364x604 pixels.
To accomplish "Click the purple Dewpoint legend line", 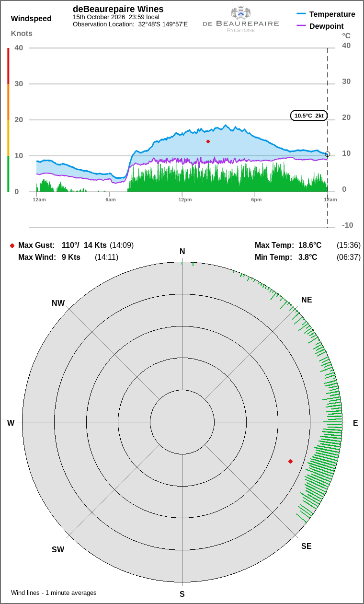I will click(x=301, y=26).
